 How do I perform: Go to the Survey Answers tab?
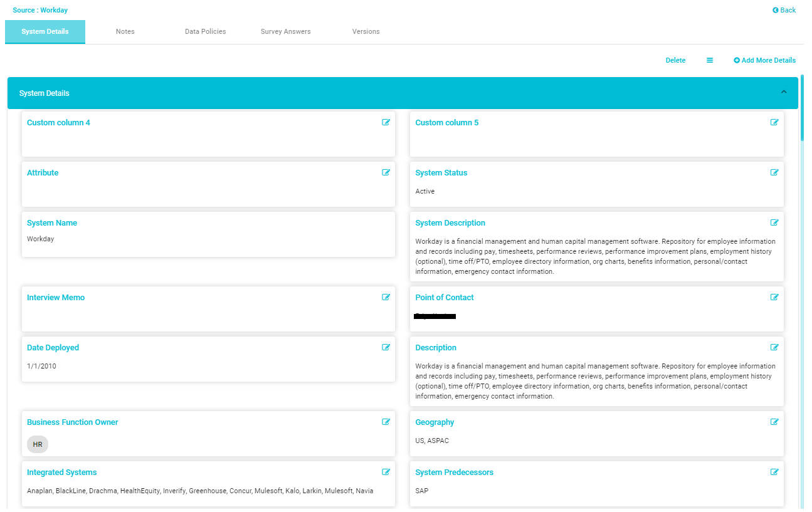coord(285,31)
